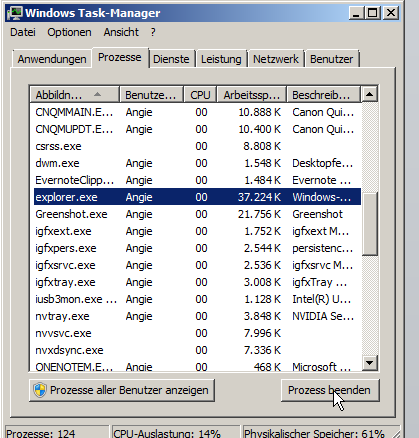Show the Benutzer tab
Screen dimensions: 419x438
[x=331, y=59]
